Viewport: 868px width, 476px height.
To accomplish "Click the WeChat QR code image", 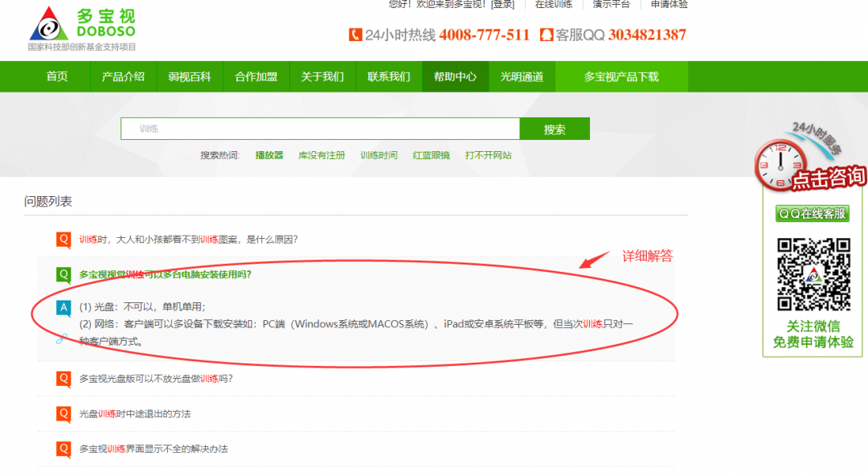I will [813, 274].
